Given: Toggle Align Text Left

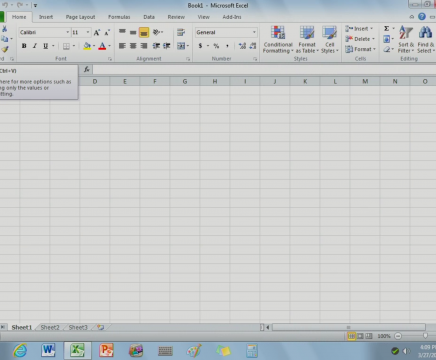Looking at the screenshot, I should (122, 46).
